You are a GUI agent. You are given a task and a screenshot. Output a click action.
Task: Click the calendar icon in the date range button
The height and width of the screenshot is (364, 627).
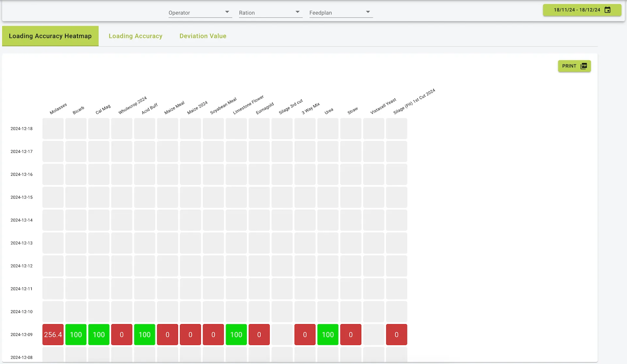607,10
